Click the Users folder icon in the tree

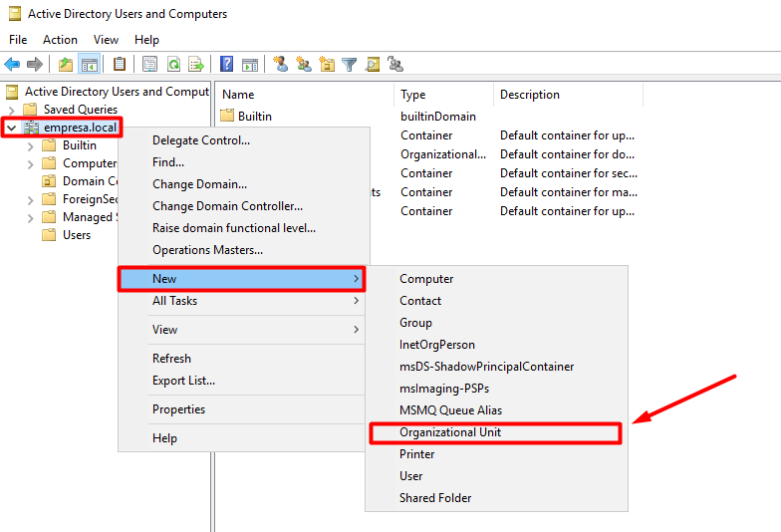(x=49, y=235)
